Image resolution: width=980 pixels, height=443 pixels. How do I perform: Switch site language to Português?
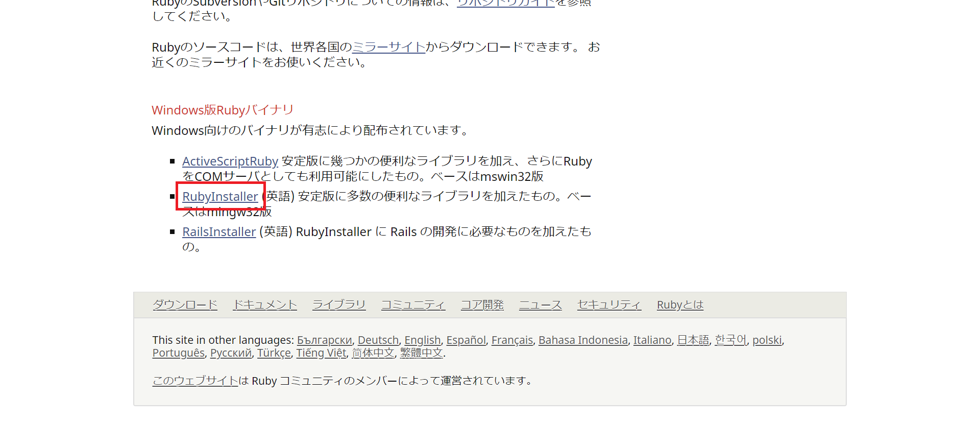point(179,353)
